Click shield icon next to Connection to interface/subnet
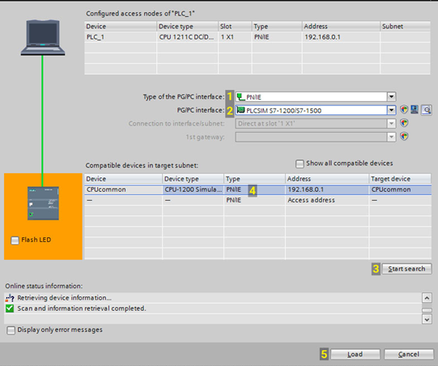 [x=404, y=123]
